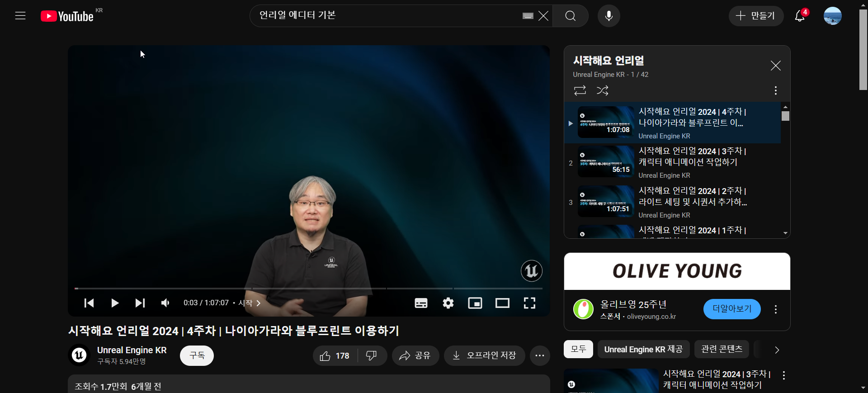Select the Unreal Engine KR 제공 chip

coord(643,349)
